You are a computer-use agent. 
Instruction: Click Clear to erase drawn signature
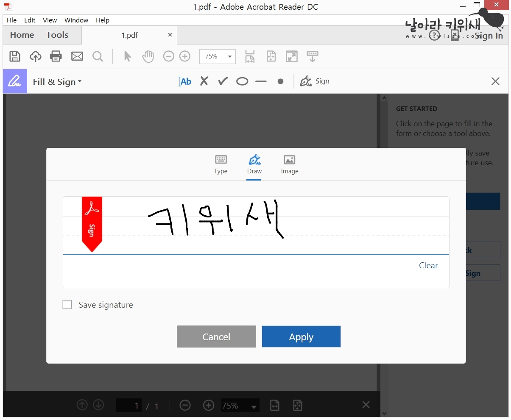428,266
